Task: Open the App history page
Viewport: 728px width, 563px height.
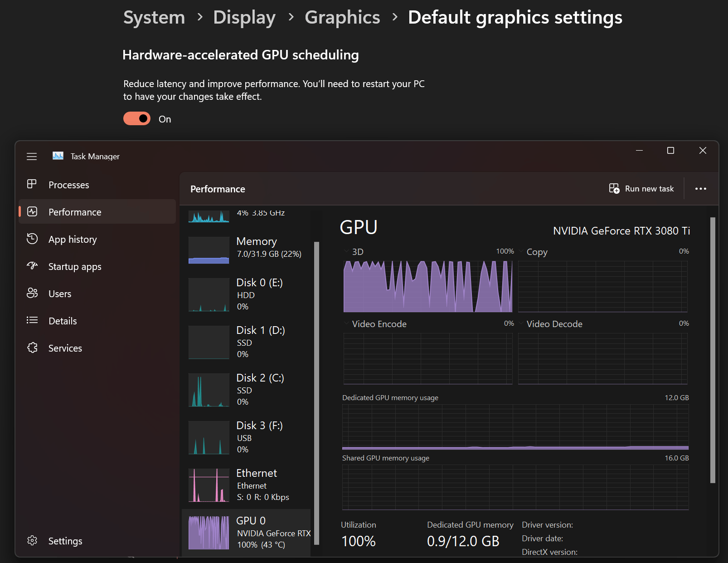Action: coord(73,240)
